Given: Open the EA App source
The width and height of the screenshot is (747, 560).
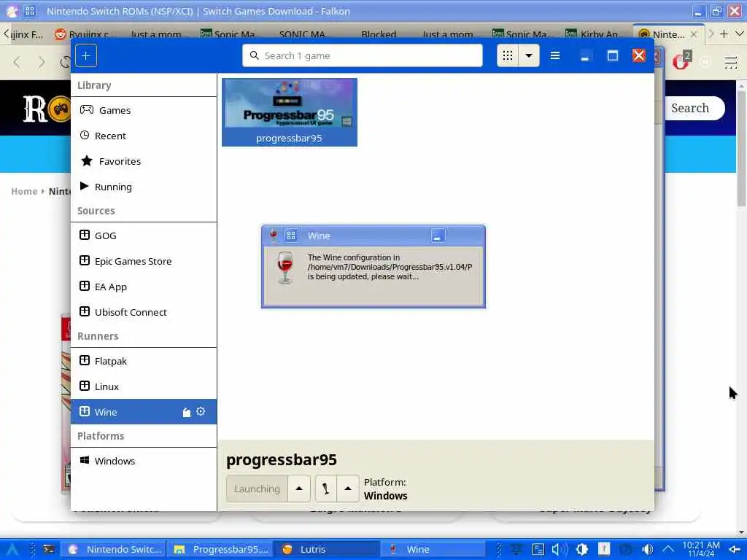Looking at the screenshot, I should [144, 287].
